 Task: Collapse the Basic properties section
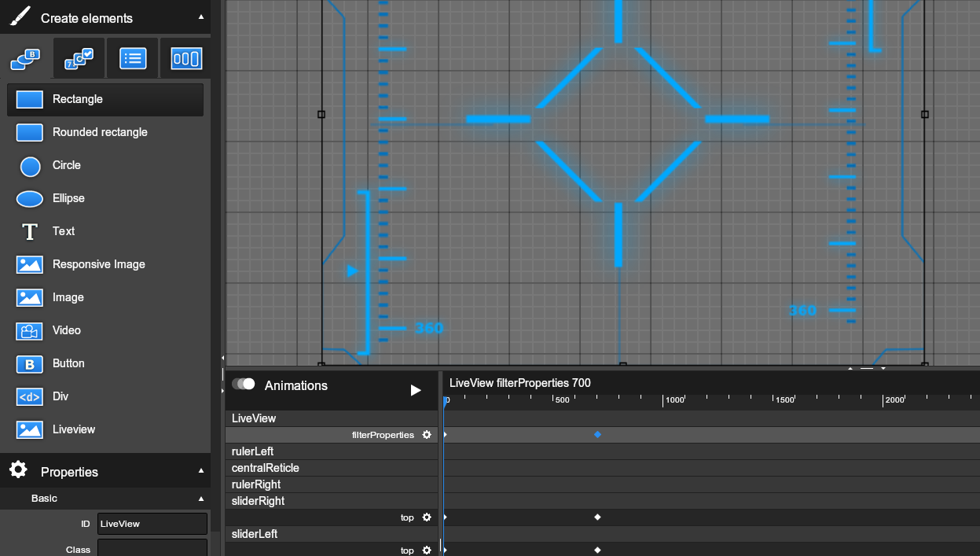pos(200,498)
